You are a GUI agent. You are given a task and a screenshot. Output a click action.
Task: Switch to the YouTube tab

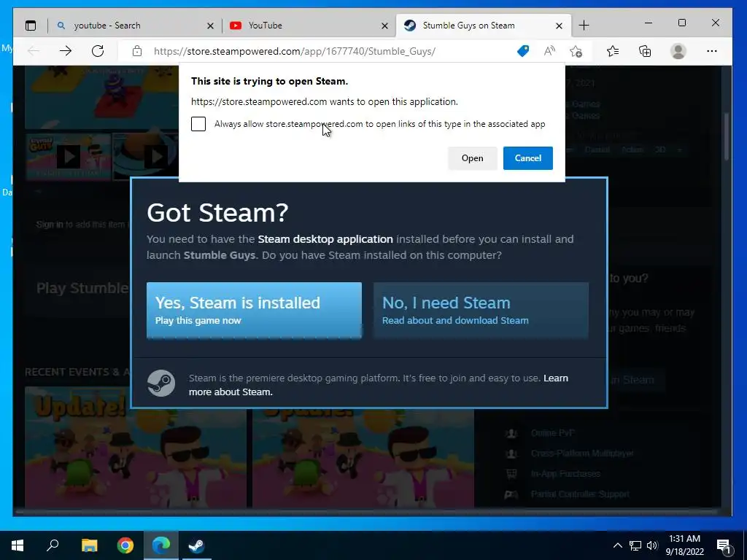coord(309,26)
